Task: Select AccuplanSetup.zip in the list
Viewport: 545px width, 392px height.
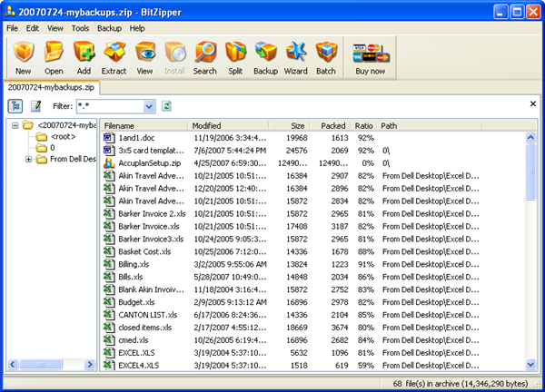Action: point(313,163)
